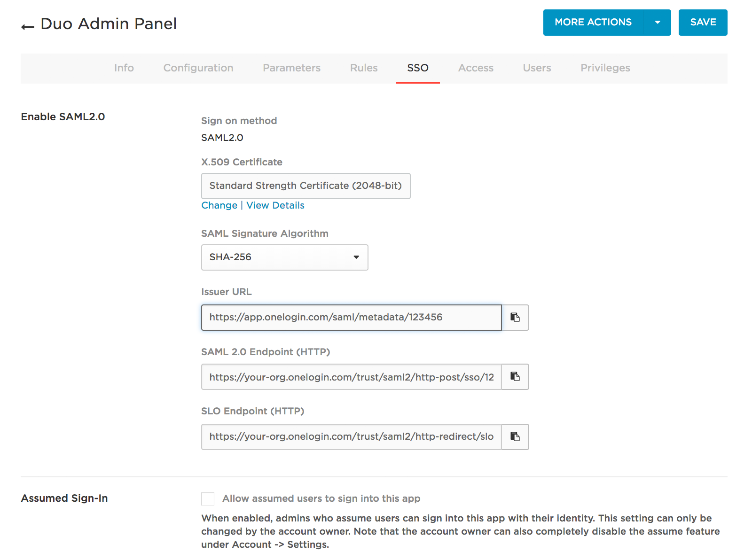Copy the Issuer URL to clipboard
The height and width of the screenshot is (560, 752).
515,318
